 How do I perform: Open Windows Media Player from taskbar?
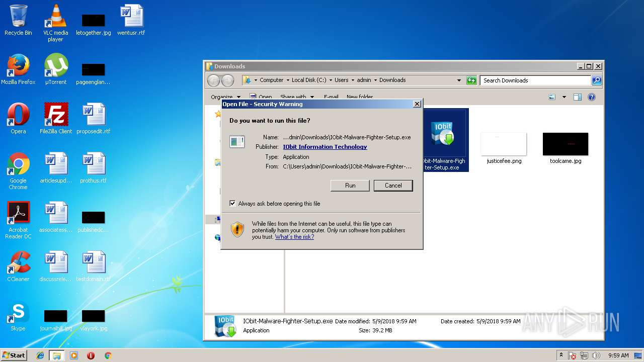point(74,355)
